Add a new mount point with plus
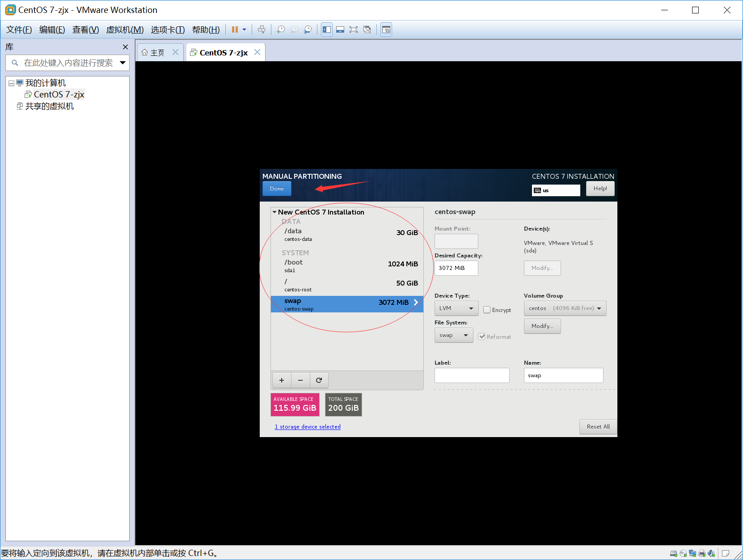This screenshot has height=560, width=743. [282, 380]
